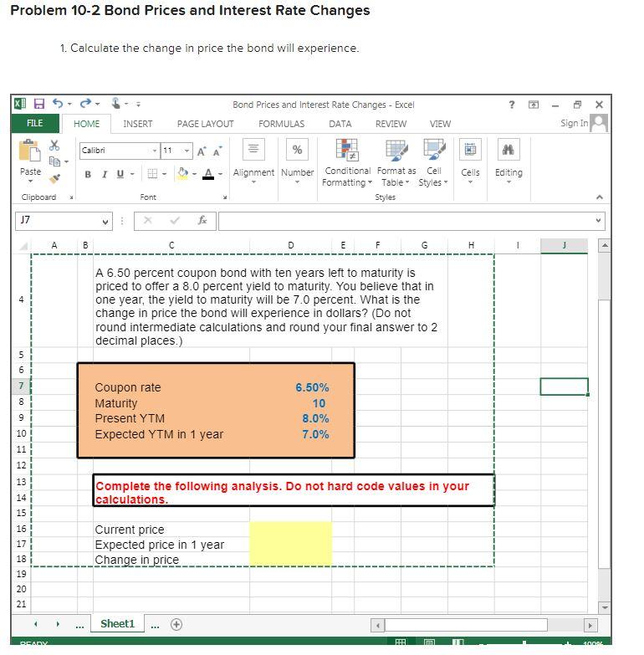The image size is (644, 655).
Task: Click the Format as Table icon
Action: coord(396,150)
